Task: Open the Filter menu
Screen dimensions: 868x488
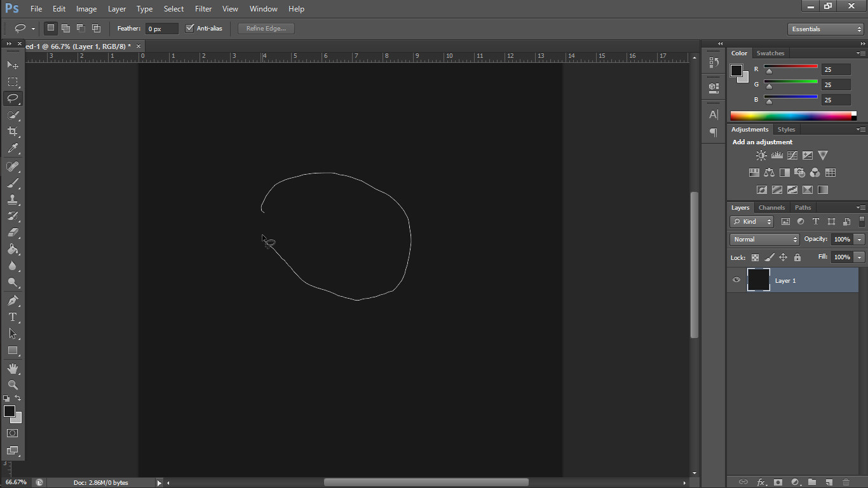Action: (x=203, y=9)
